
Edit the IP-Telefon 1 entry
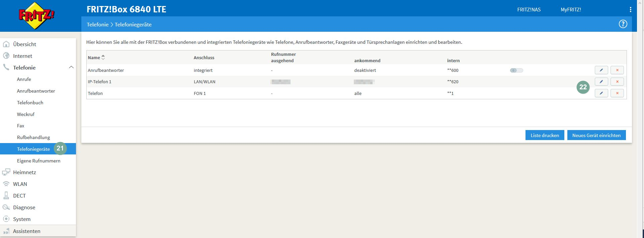click(601, 82)
